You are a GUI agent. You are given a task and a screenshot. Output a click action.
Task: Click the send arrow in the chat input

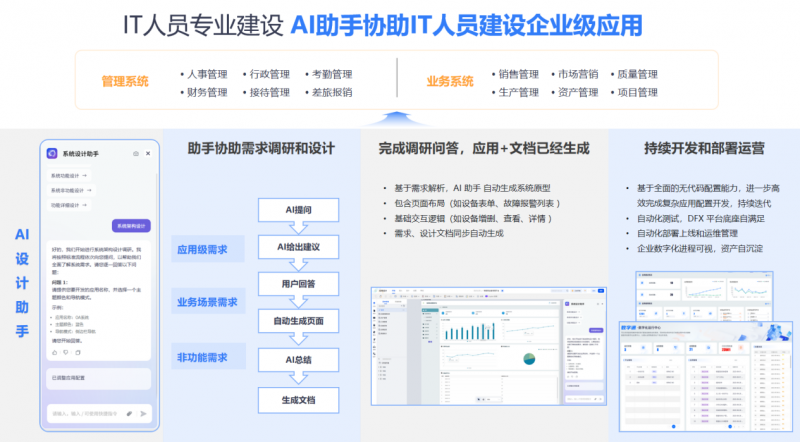[x=144, y=413]
